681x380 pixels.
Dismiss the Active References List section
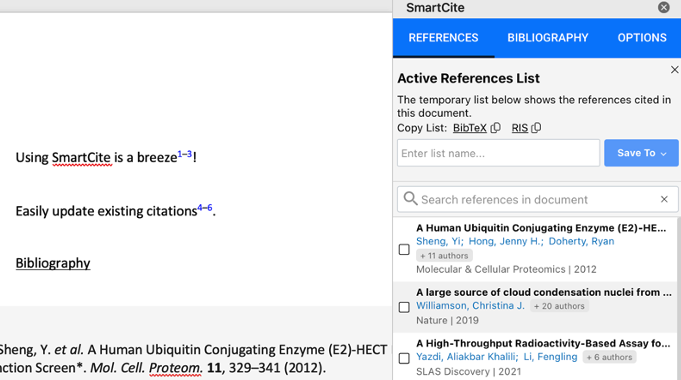tap(674, 70)
